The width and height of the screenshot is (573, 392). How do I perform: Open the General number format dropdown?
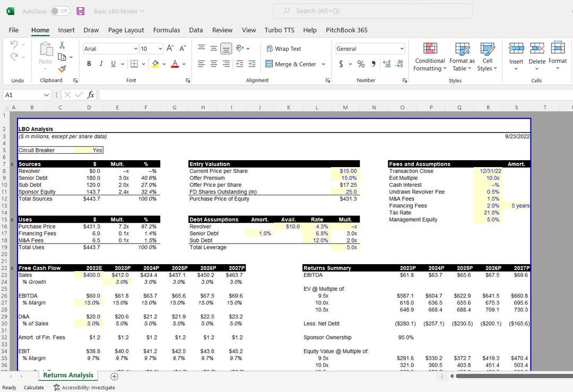[x=369, y=48]
